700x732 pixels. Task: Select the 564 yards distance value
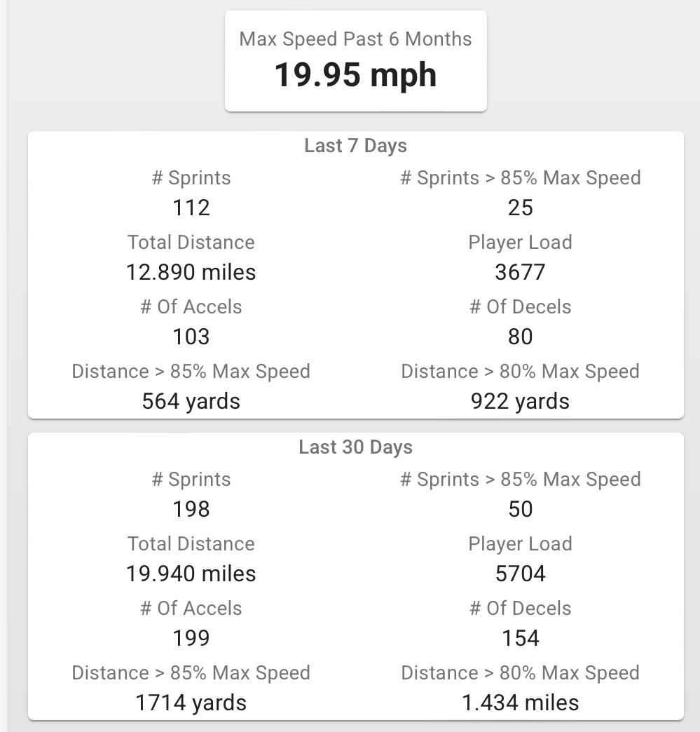coord(191,401)
